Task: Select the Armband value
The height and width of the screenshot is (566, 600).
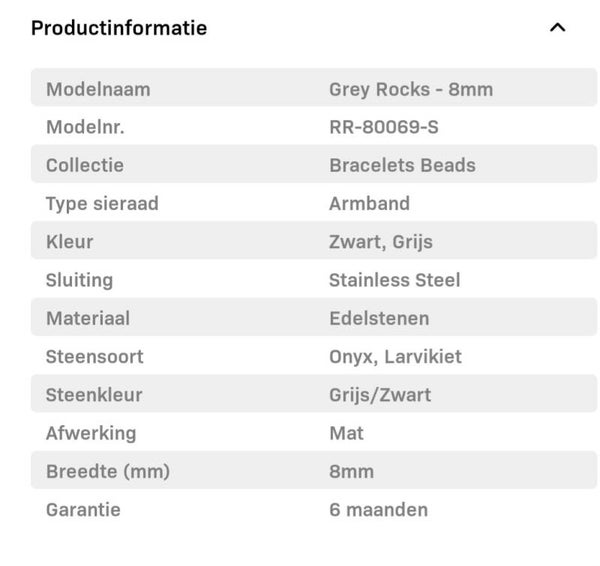Action: pos(369,203)
